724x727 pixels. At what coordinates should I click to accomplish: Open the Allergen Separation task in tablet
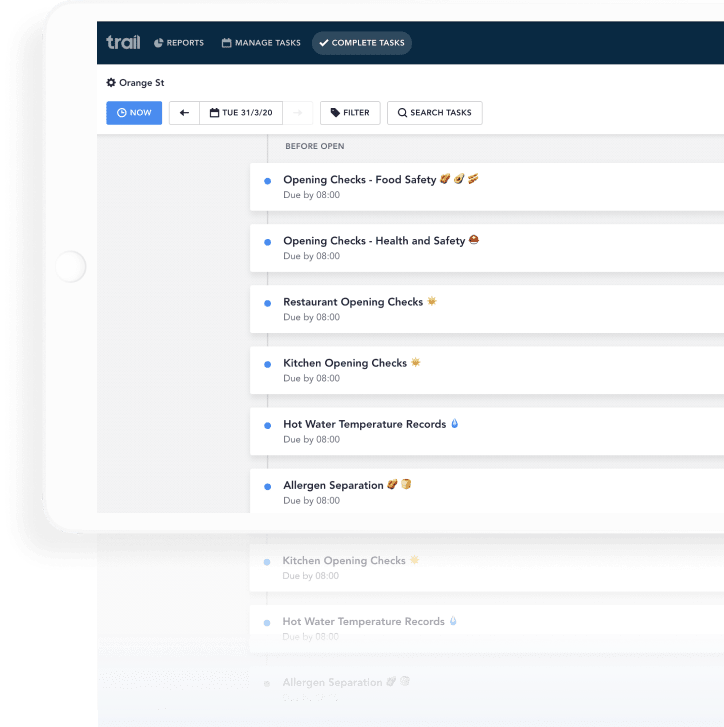point(487,491)
